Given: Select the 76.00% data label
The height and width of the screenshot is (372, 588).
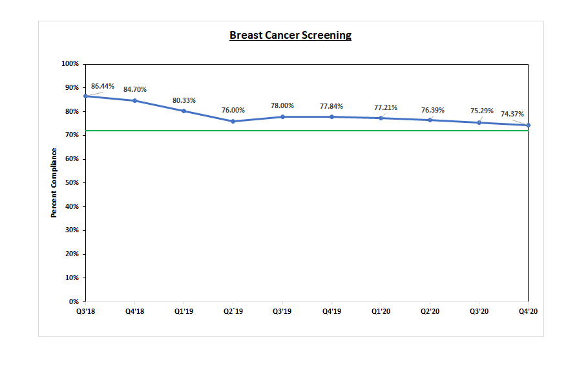Looking at the screenshot, I should [233, 110].
